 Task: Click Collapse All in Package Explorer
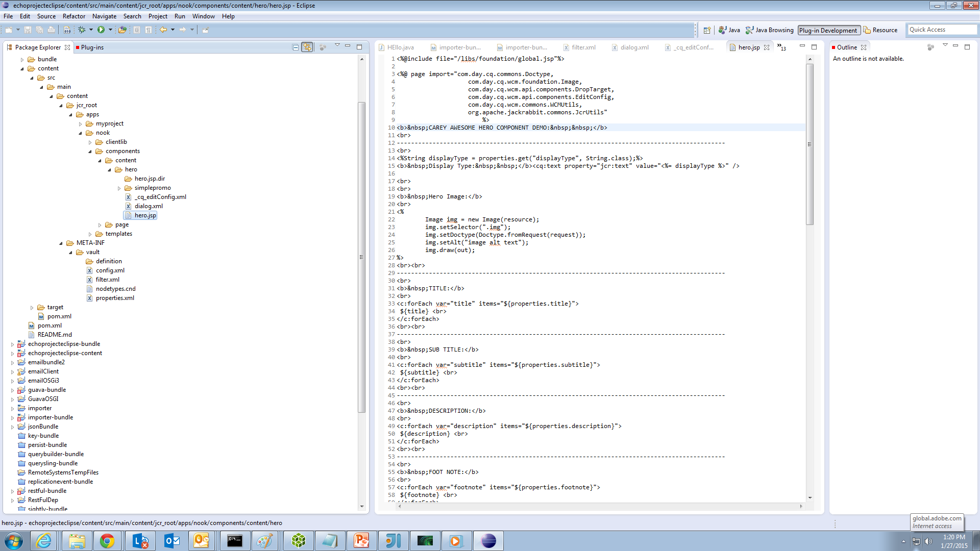click(x=295, y=47)
